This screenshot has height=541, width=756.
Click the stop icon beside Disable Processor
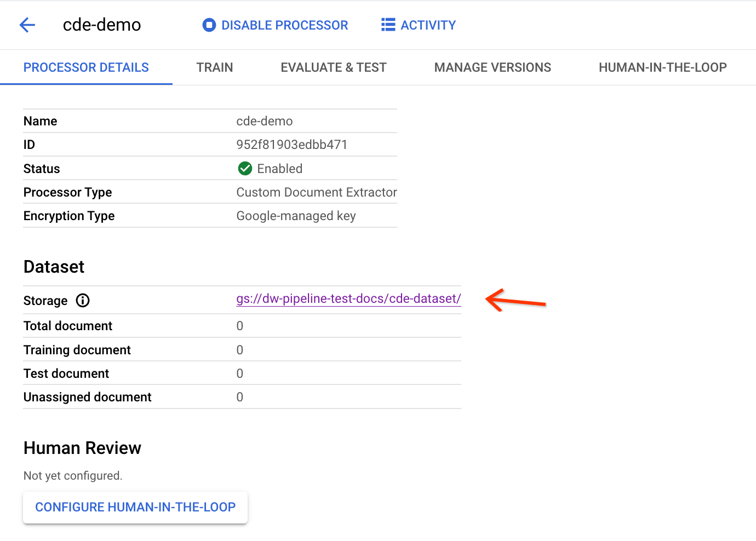click(x=209, y=25)
